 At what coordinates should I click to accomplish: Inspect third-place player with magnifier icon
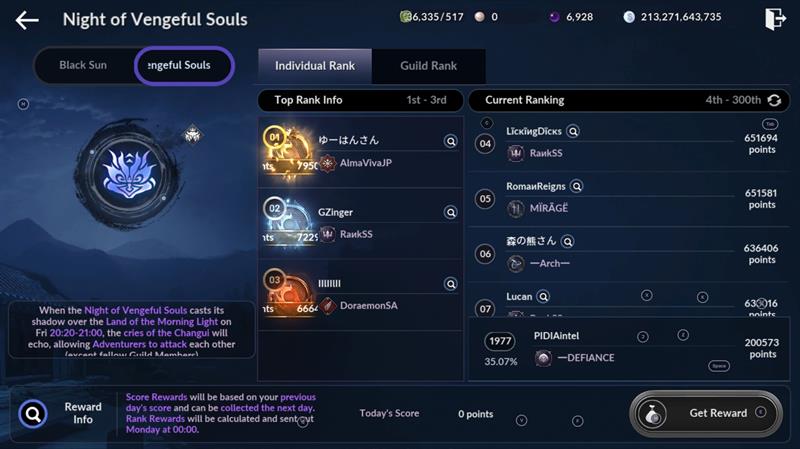(451, 284)
